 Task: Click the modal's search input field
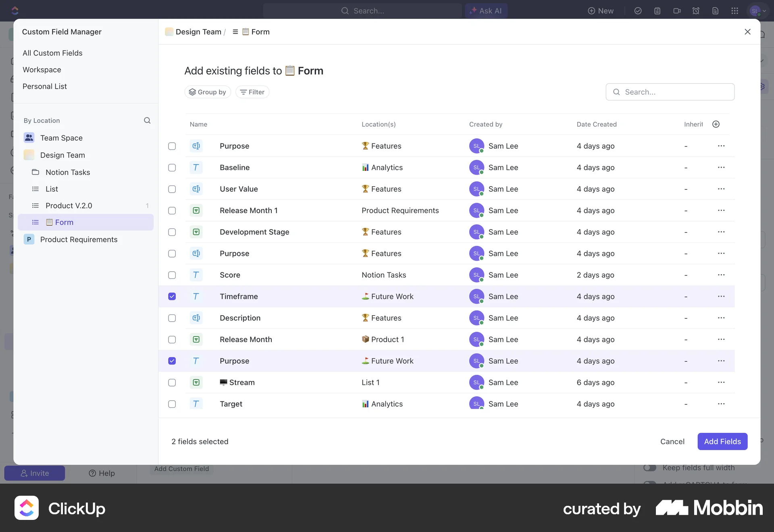[670, 92]
